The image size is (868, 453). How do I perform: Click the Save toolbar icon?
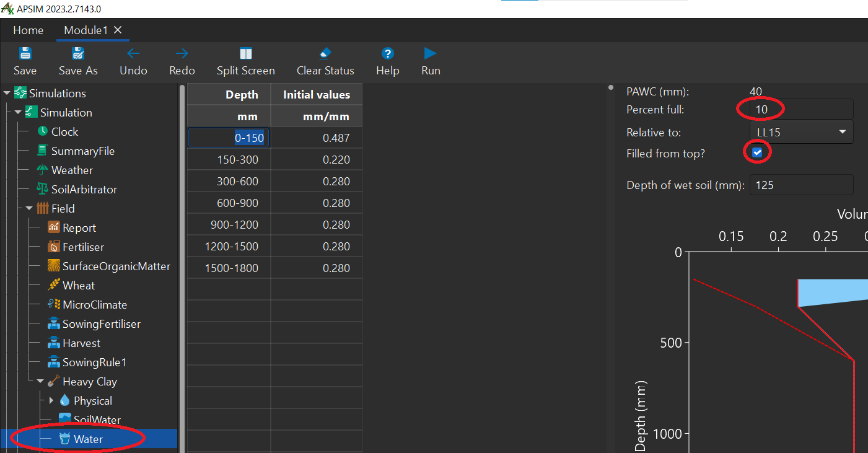pyautogui.click(x=25, y=53)
